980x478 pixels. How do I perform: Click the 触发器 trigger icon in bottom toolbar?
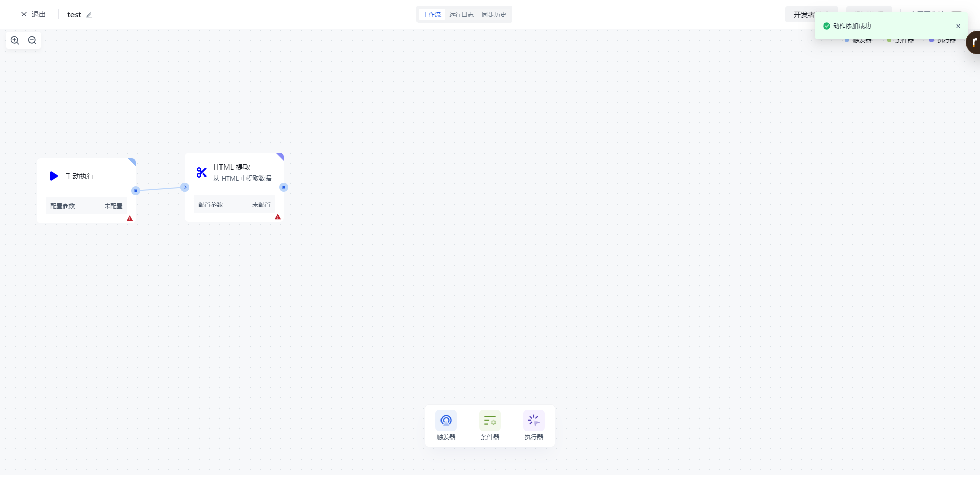pyautogui.click(x=446, y=420)
